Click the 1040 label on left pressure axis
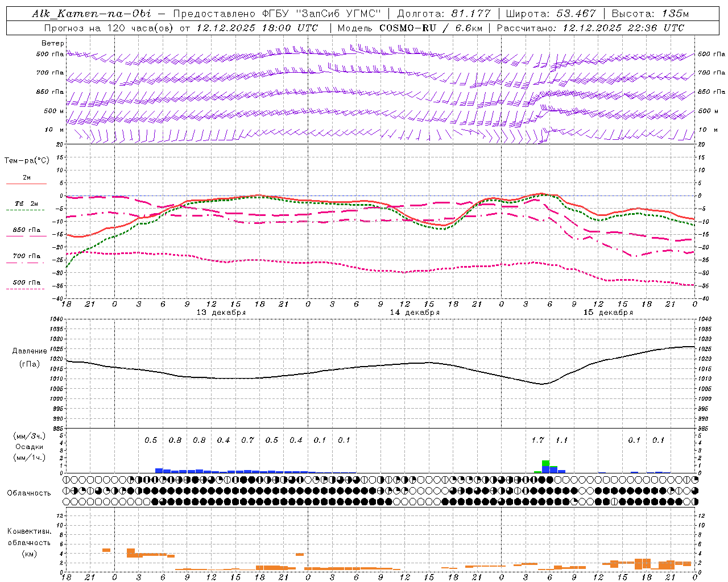 click(56, 319)
